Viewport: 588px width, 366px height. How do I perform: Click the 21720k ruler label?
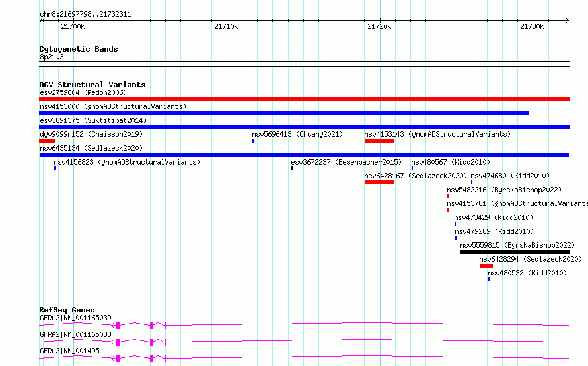pos(379,26)
